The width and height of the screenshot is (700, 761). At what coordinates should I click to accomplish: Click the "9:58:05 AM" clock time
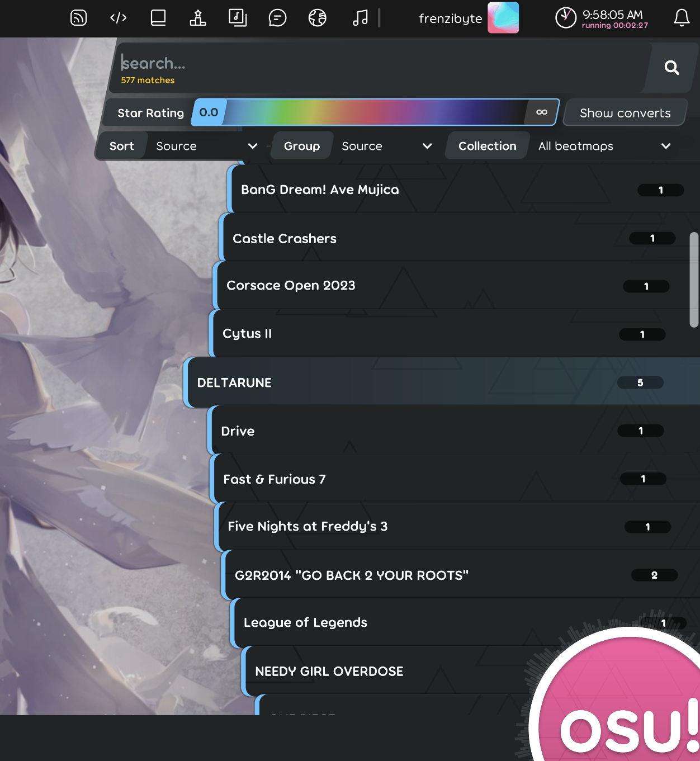coord(613,15)
